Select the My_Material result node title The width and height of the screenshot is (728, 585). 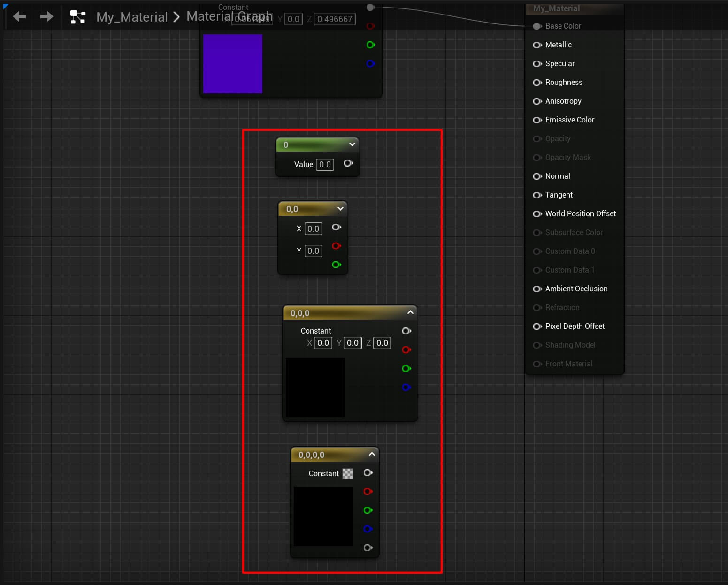[x=556, y=8]
